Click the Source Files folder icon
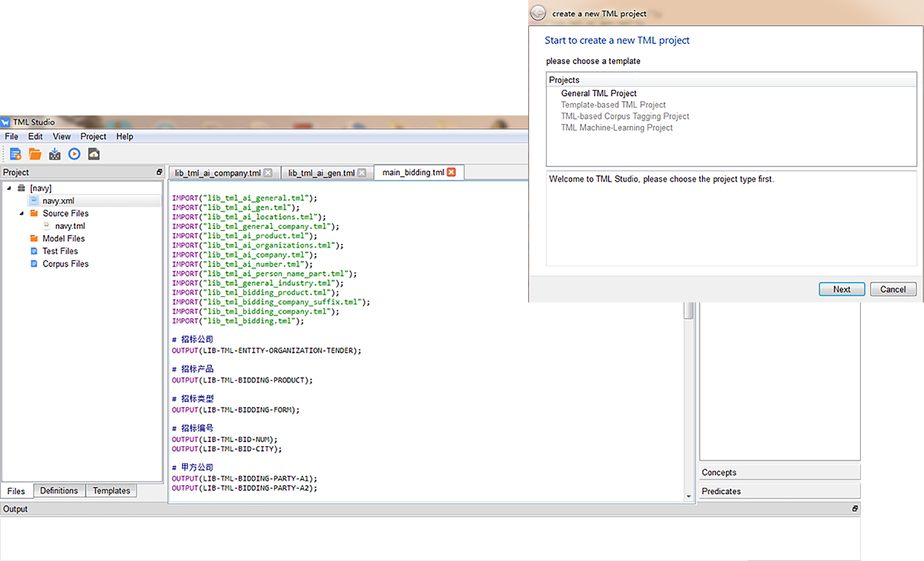This screenshot has width=924, height=561. (34, 213)
